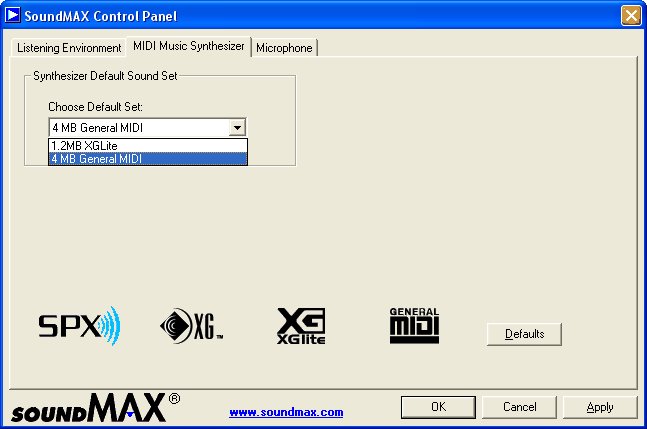Screen dimensions: 647x429
Task: Click the General MIDI logo
Action: point(414,325)
